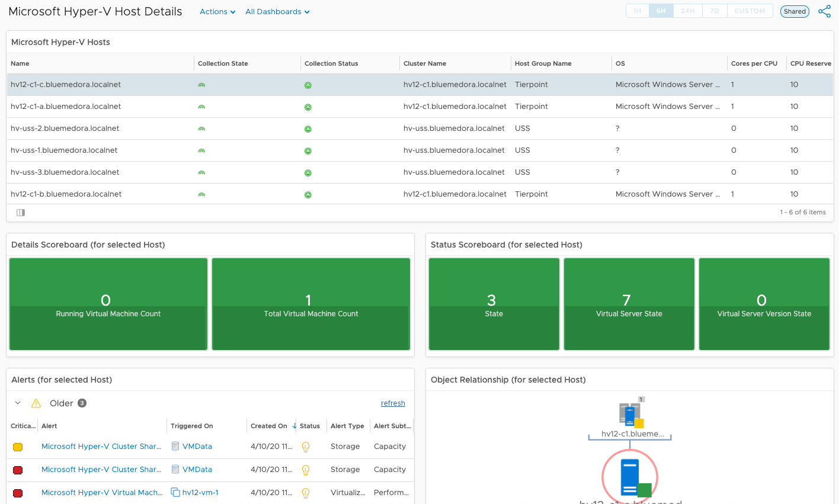Sort alerts by Alert Type column header
The width and height of the screenshot is (839, 504).
(347, 426)
